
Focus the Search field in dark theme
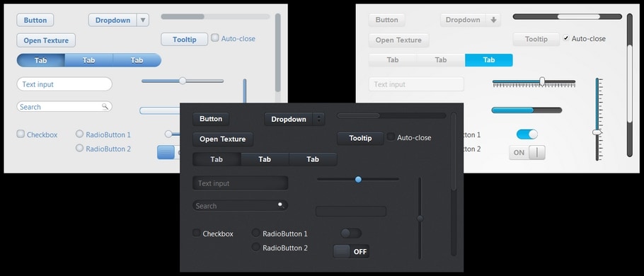click(x=241, y=205)
